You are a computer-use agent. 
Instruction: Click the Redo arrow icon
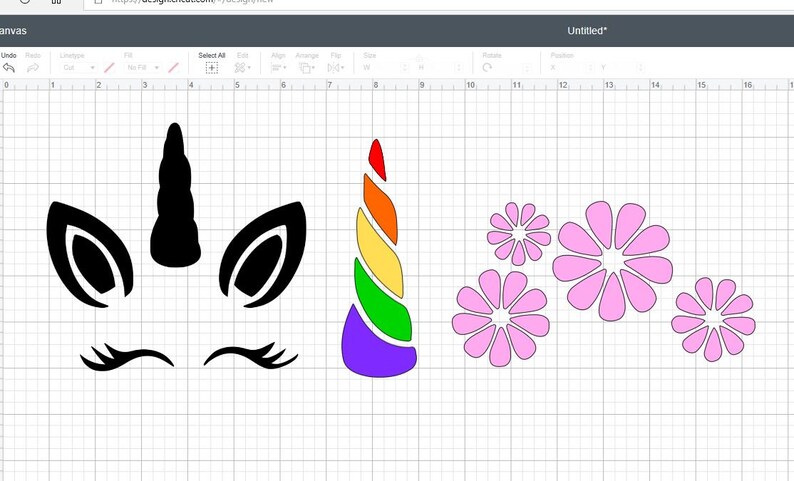(33, 67)
